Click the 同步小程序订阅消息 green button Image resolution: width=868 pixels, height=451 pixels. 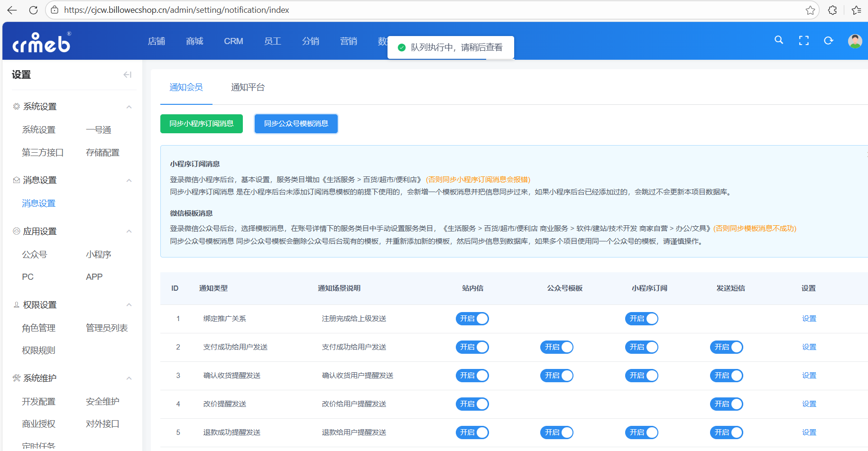202,124
